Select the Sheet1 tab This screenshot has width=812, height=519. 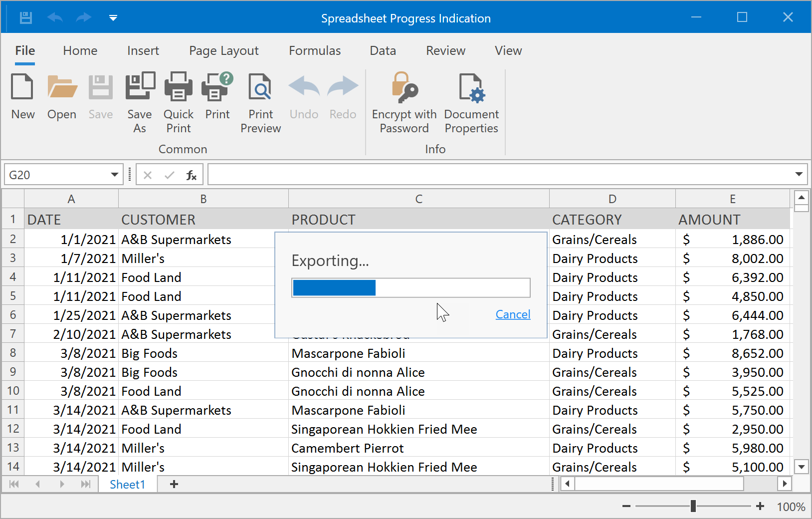(x=127, y=485)
